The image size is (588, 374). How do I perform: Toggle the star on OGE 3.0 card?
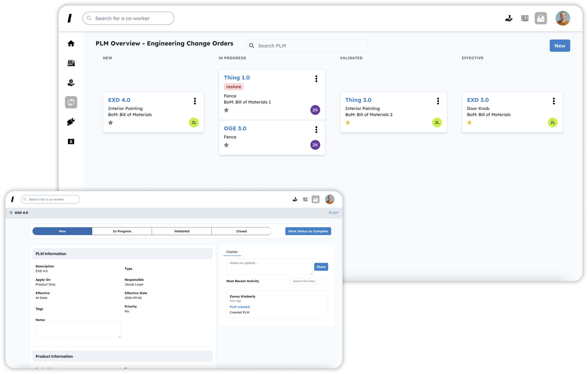(226, 145)
